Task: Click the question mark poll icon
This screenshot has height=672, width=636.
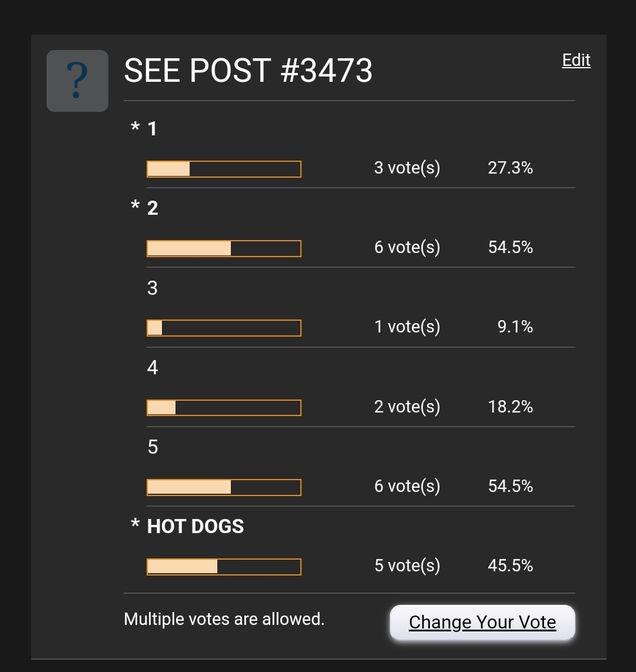Action: click(77, 81)
